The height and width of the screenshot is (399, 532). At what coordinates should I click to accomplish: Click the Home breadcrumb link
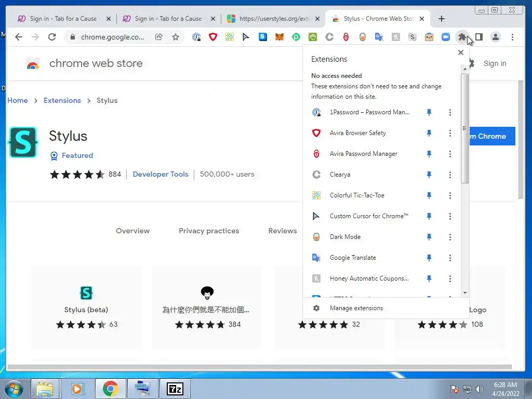pos(18,100)
